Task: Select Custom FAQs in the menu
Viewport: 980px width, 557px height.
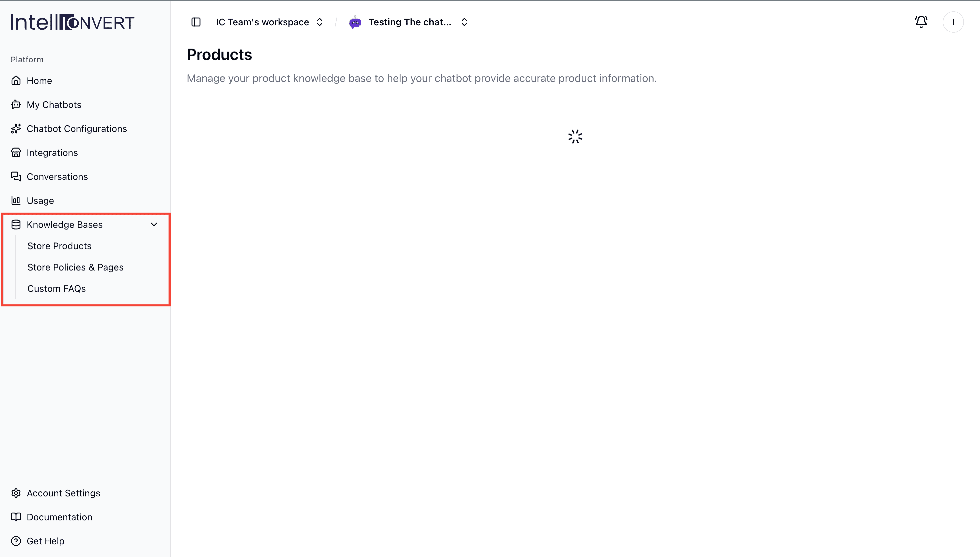Action: point(57,288)
